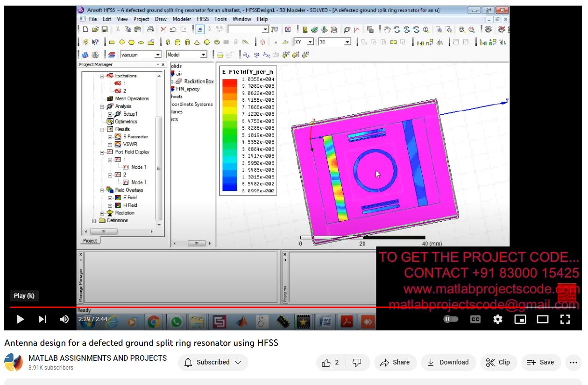Open the video settings gear
The width and height of the screenshot is (588, 385).
click(498, 319)
